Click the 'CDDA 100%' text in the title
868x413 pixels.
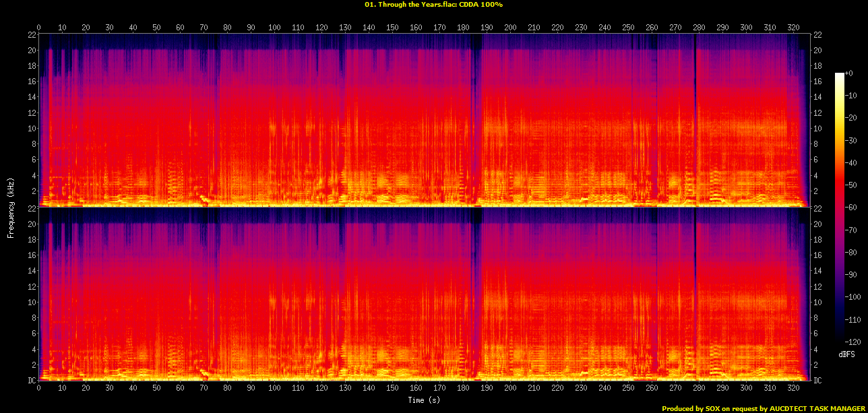480,5
